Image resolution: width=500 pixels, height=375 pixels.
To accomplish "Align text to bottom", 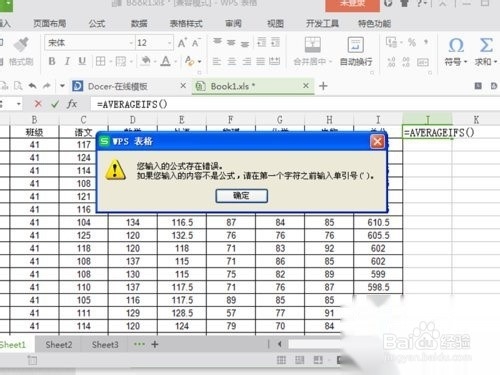I will coord(245,43).
